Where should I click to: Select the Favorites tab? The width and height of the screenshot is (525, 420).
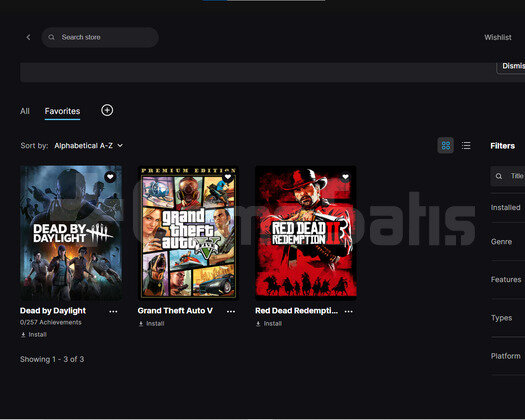pos(62,111)
